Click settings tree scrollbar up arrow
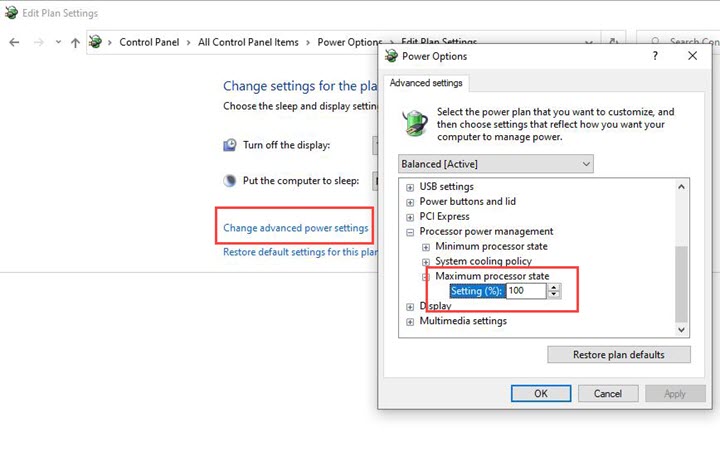The height and width of the screenshot is (466, 720). [x=681, y=186]
